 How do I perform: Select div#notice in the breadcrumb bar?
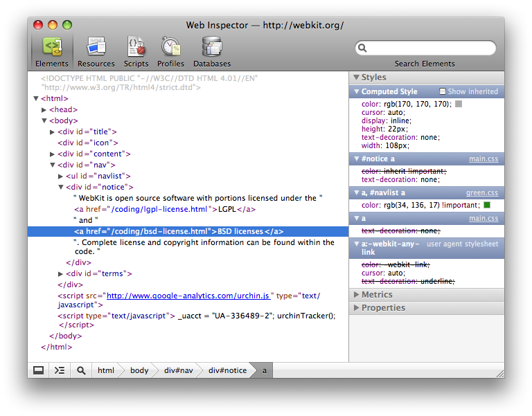click(227, 370)
